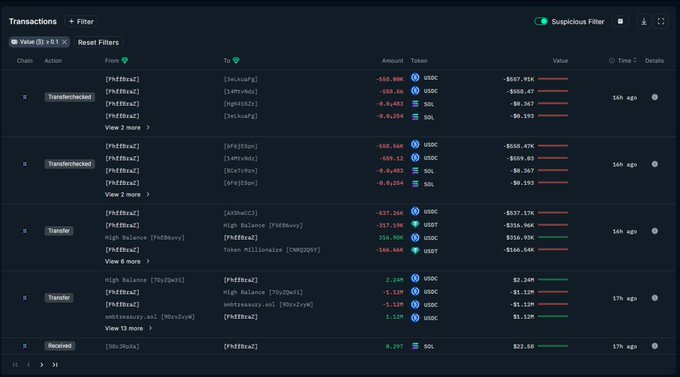
Task: Click USDC token icon on the -$667.91K line
Action: click(415, 78)
